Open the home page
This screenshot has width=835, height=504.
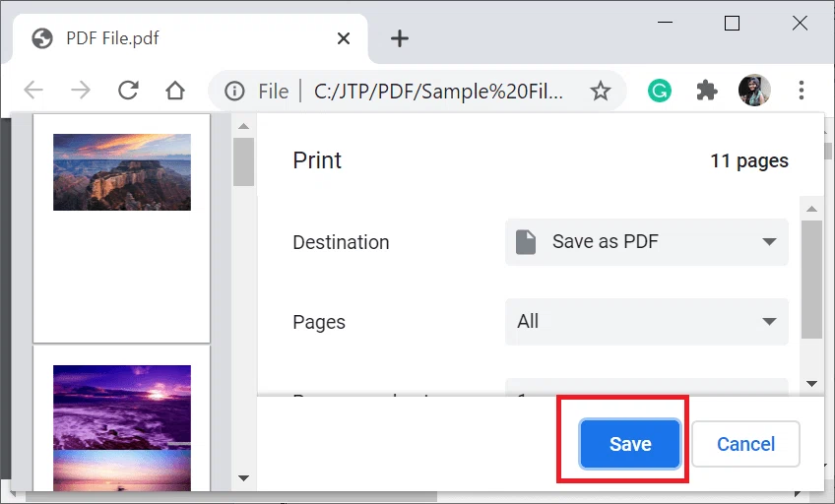point(174,91)
